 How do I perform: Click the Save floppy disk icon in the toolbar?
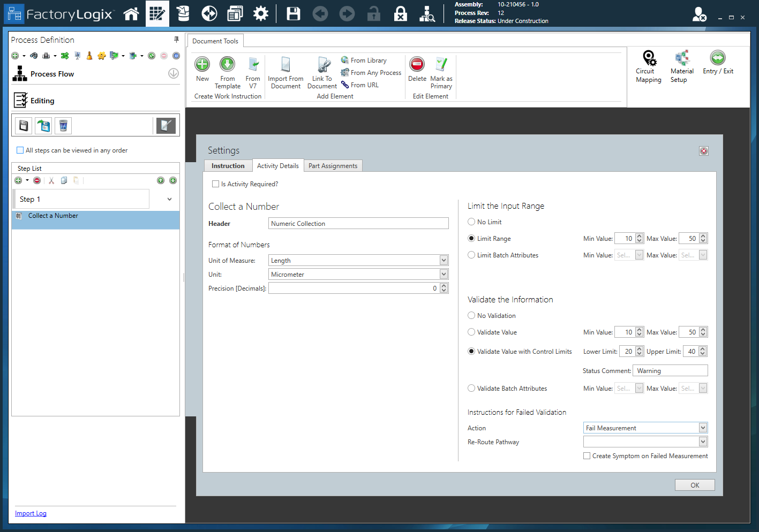coord(293,13)
